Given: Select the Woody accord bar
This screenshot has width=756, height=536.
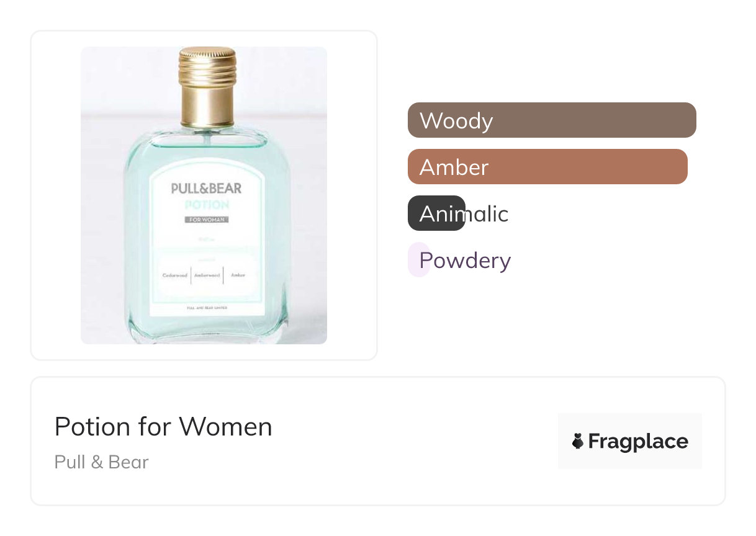Looking at the screenshot, I should 552,120.
